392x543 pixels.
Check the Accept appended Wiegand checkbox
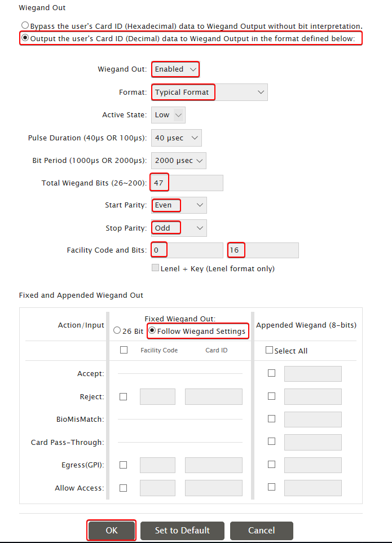[271, 373]
